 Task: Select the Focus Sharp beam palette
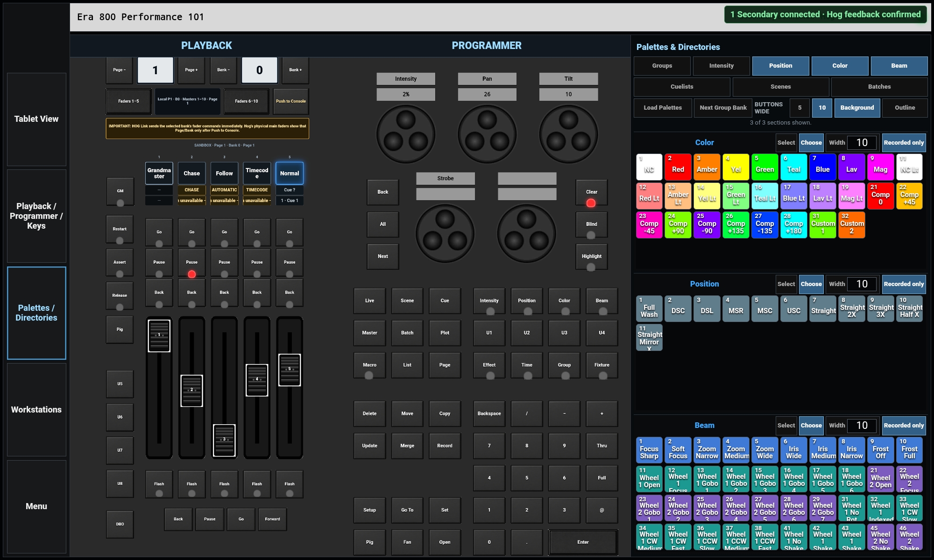(x=649, y=450)
